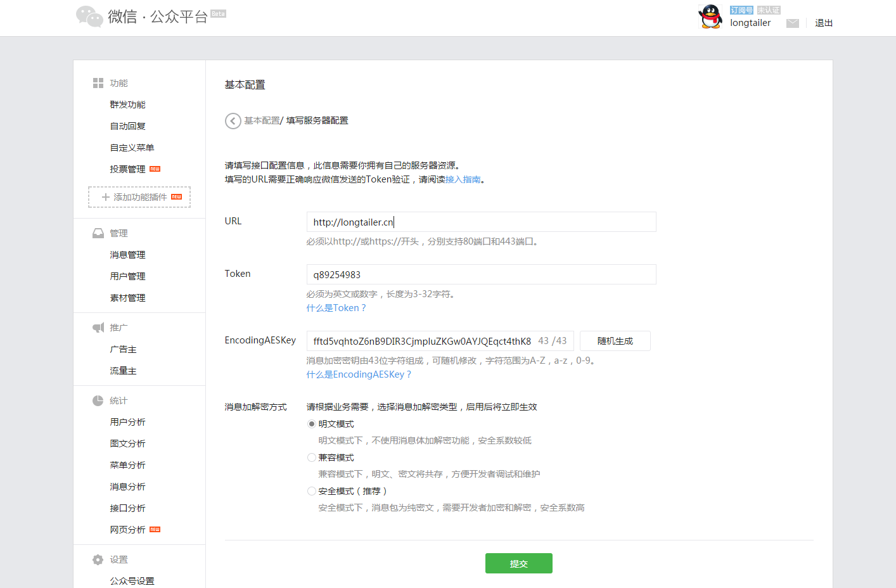
Task: Click 随机生成 to regenerate the AES key
Action: 615,340
